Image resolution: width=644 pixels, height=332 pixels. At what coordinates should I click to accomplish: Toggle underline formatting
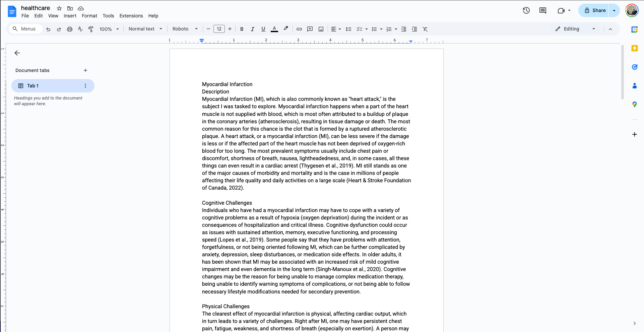pos(263,29)
